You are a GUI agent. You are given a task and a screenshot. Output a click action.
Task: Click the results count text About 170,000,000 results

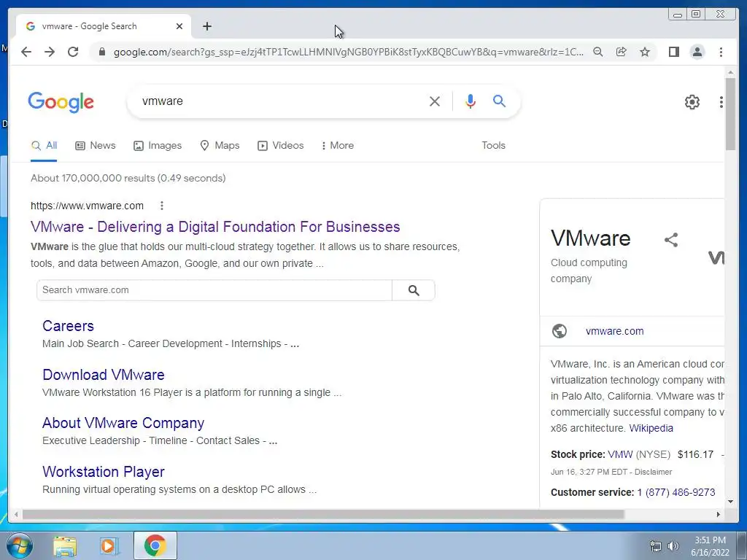128,178
